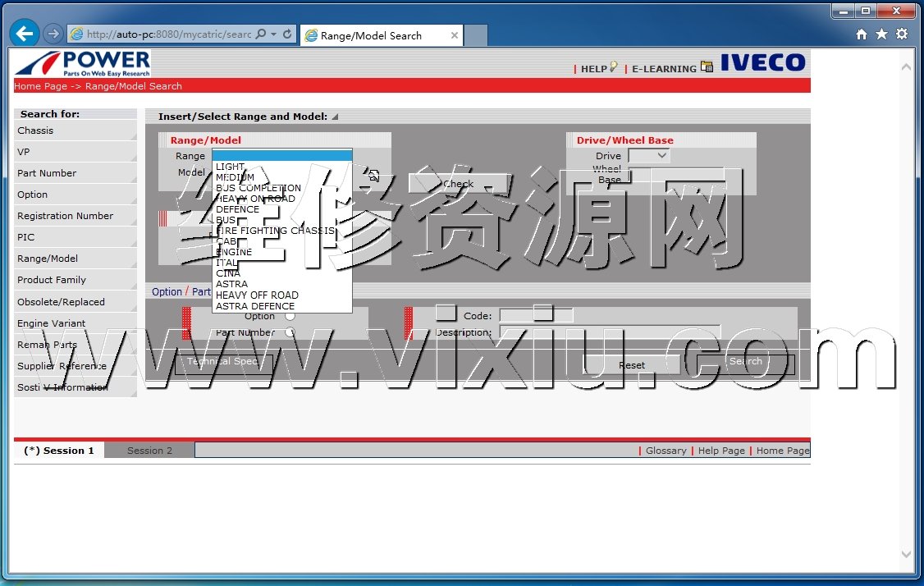The width and height of the screenshot is (924, 586).
Task: Click into the Code input field
Action: tap(536, 316)
